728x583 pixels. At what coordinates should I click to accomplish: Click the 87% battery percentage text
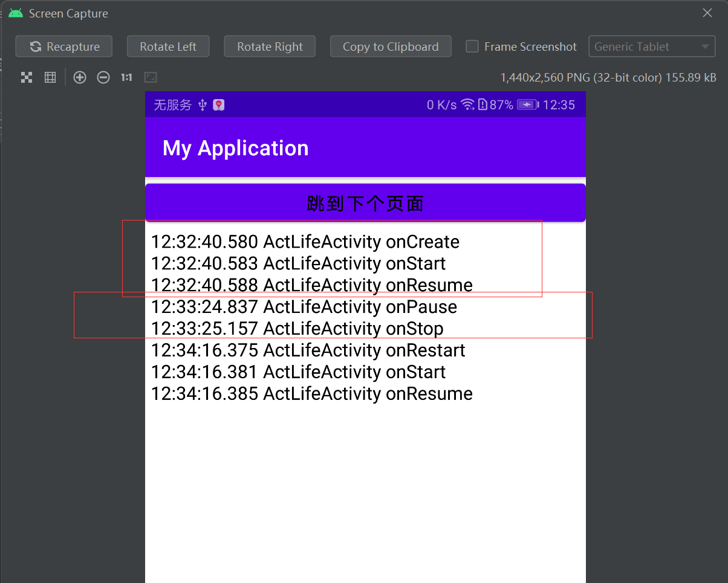click(501, 105)
